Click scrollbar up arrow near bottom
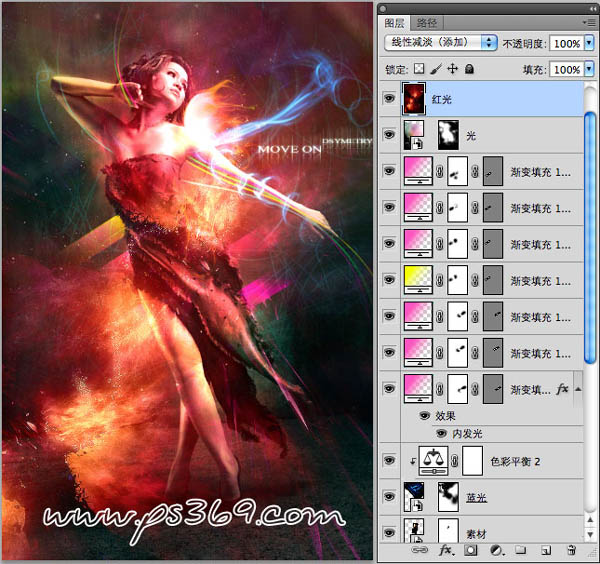 [590, 519]
